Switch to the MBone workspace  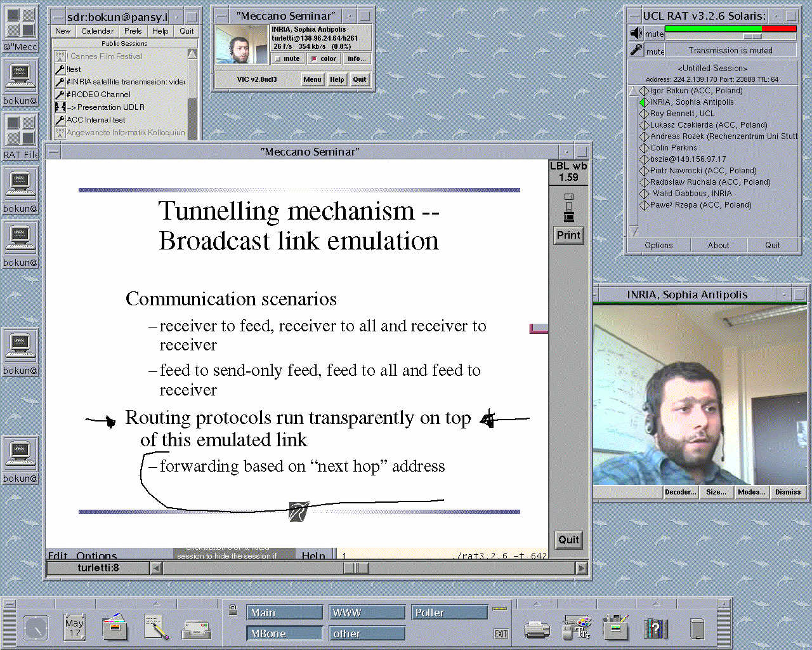coord(284,633)
